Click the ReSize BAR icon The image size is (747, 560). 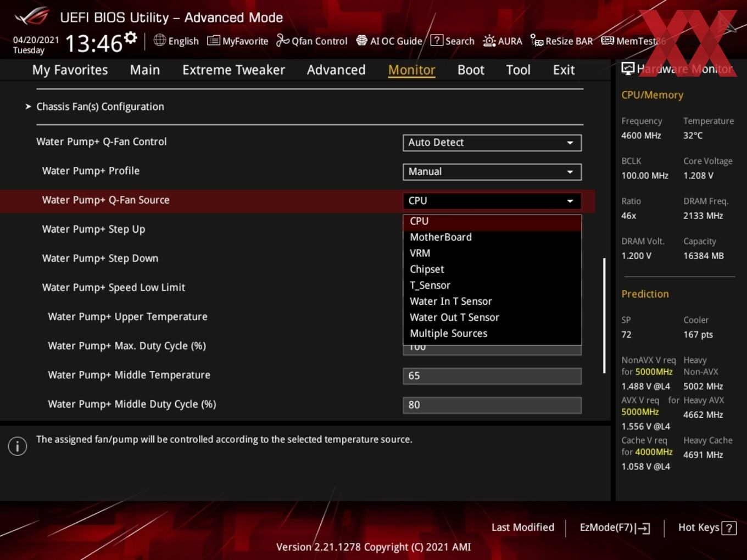537,41
